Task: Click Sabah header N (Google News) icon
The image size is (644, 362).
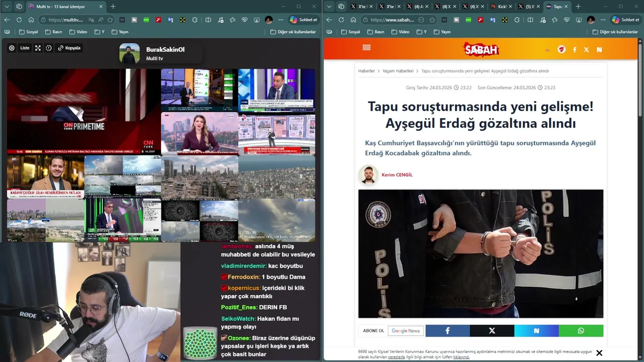Action: pos(599,50)
